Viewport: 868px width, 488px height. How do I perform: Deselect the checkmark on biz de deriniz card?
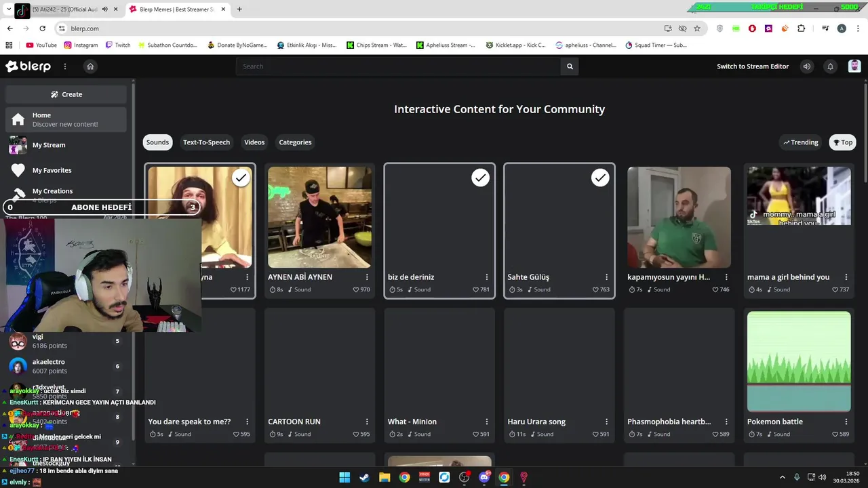tap(480, 178)
